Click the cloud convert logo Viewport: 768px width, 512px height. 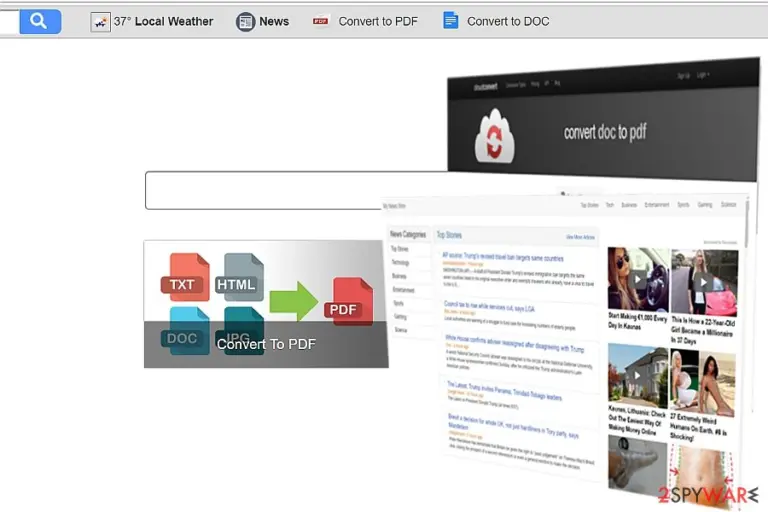(494, 137)
